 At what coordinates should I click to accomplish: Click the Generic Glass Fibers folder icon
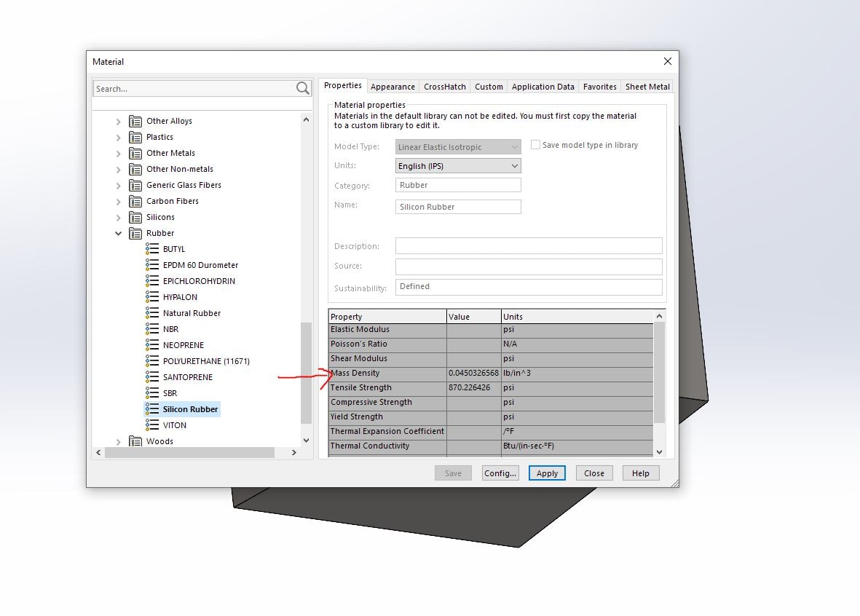click(x=135, y=186)
